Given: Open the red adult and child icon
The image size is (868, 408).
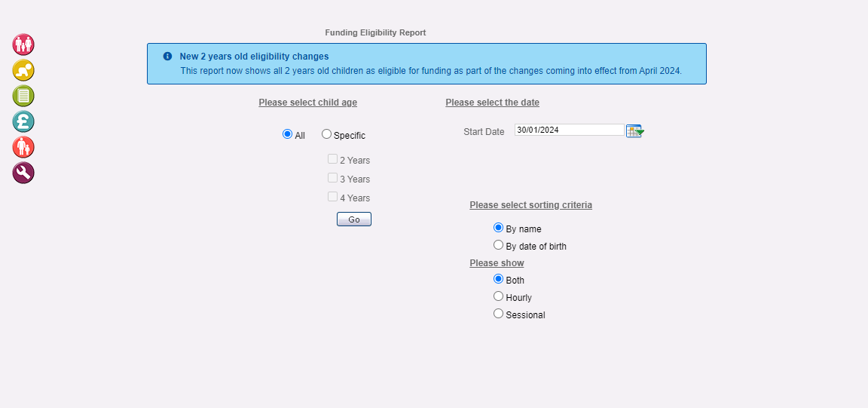Looking at the screenshot, I should coord(23,147).
